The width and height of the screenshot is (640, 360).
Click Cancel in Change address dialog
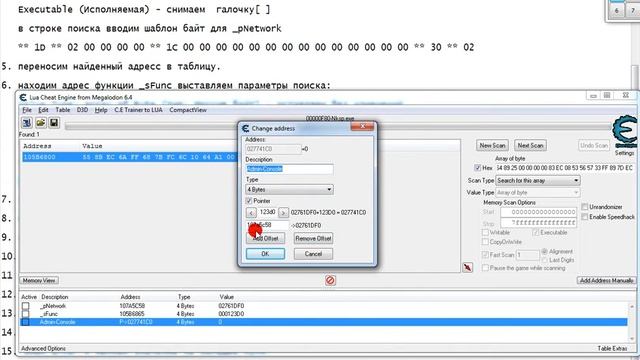pyautogui.click(x=313, y=254)
